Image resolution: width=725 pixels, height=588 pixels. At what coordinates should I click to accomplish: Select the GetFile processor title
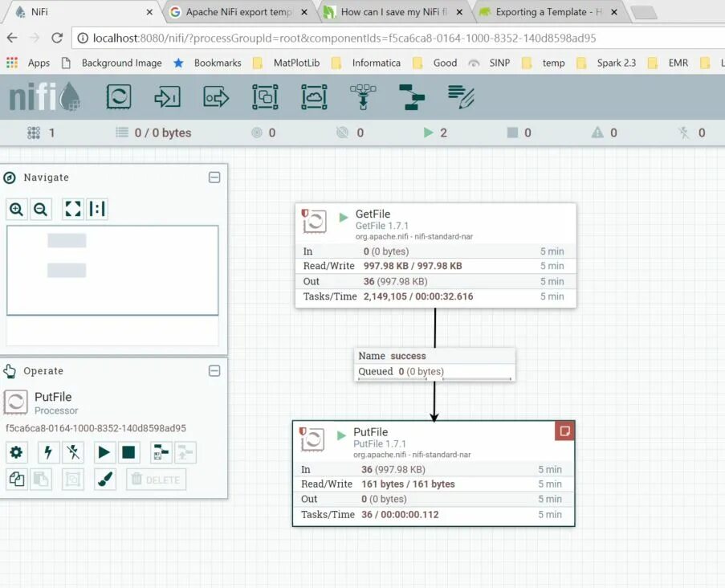click(x=373, y=214)
